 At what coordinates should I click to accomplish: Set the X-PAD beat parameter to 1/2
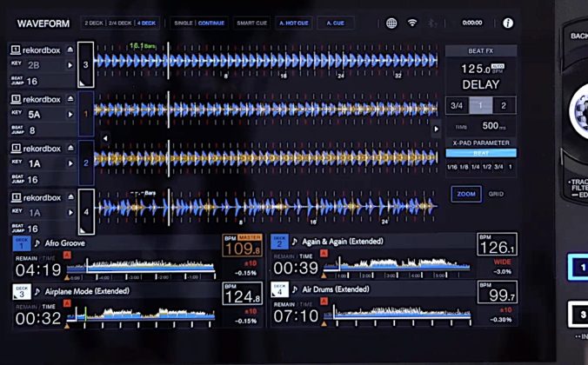click(488, 167)
